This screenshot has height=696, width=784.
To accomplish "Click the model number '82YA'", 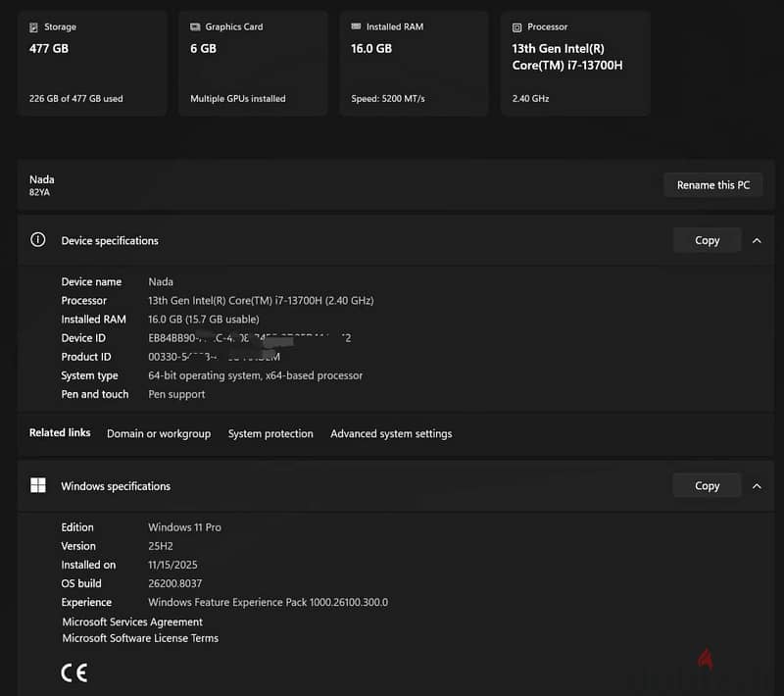I will click(x=39, y=192).
